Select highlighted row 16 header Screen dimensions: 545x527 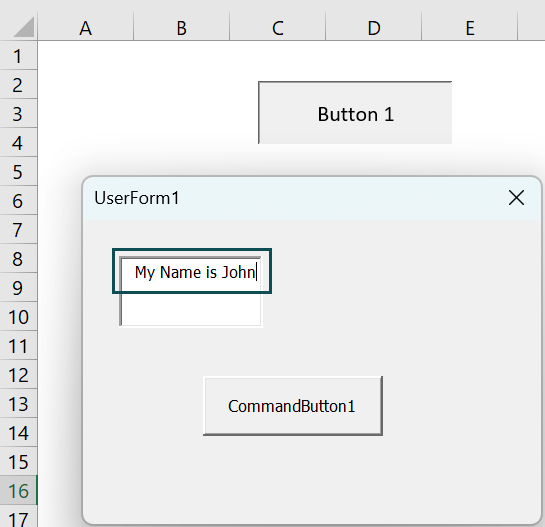[18, 490]
